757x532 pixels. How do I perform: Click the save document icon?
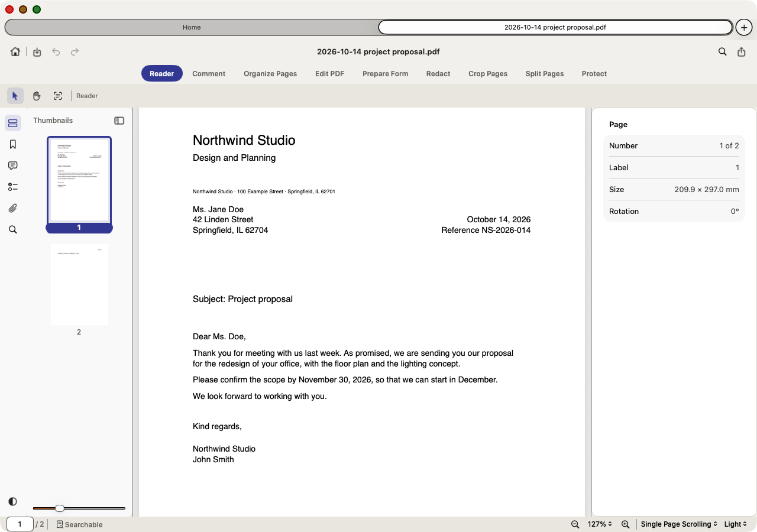point(37,52)
